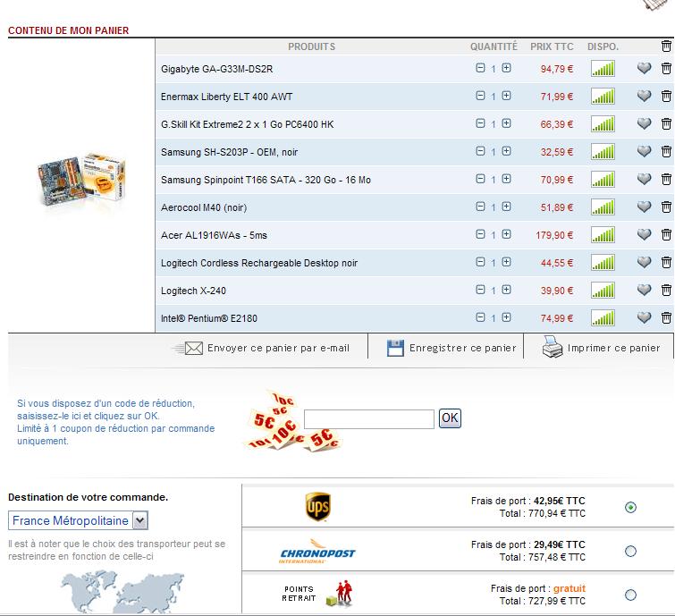Delete the Gigabyte GA-G33M-DS2R row with its trash icon
675x616 pixels.
666,68
